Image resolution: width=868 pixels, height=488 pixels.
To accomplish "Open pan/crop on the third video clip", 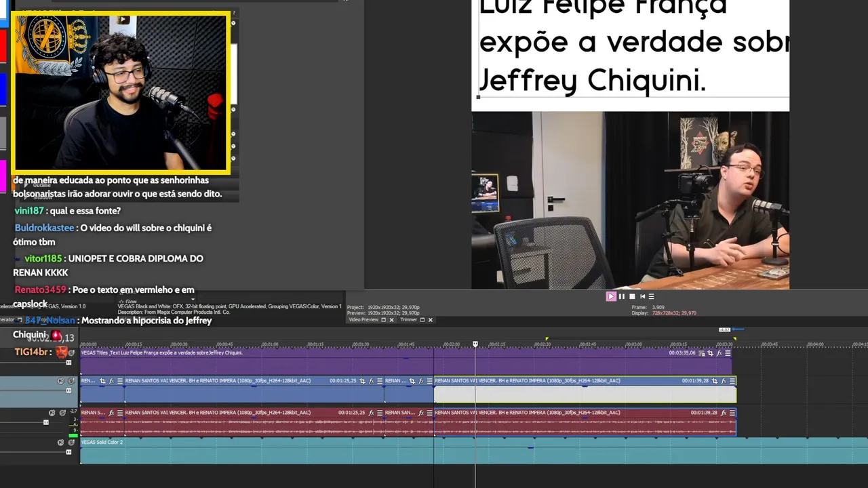I will coord(412,381).
